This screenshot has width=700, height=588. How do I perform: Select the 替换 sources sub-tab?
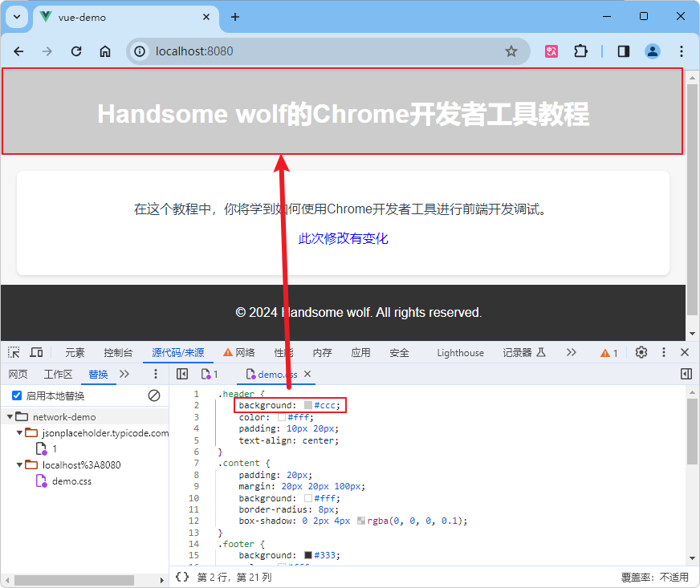(x=98, y=375)
